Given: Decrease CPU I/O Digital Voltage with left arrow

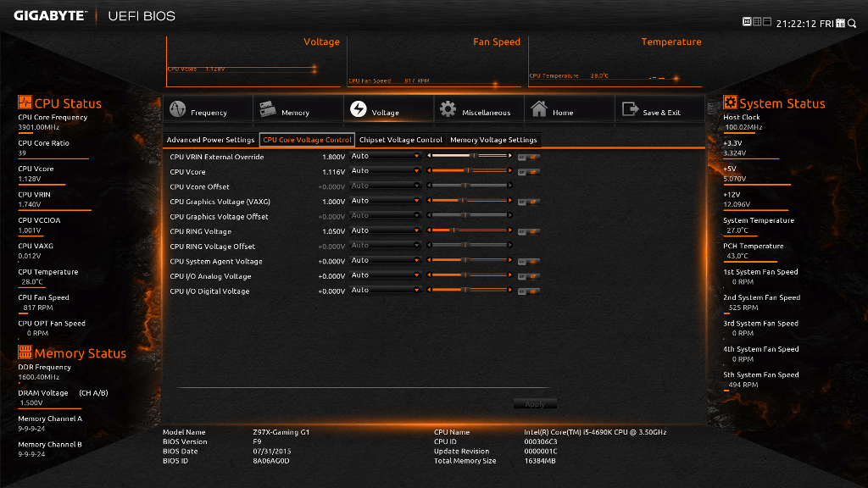Looking at the screenshot, I should [429, 291].
